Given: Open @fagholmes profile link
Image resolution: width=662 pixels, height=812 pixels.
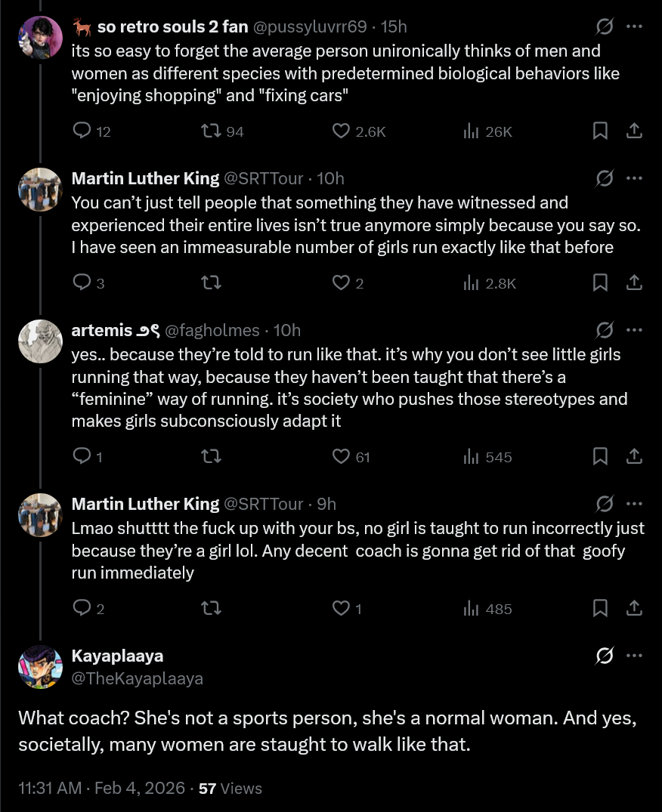Looking at the screenshot, I should (212, 330).
